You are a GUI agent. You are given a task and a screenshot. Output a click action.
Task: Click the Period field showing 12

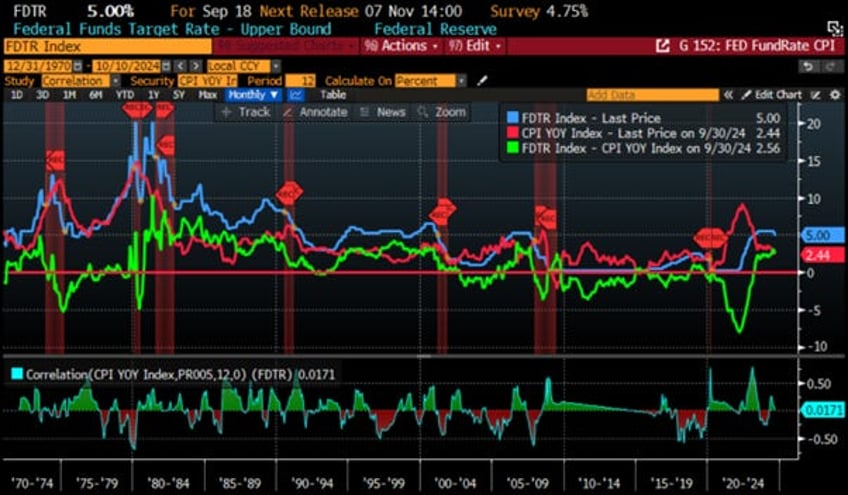[301, 81]
